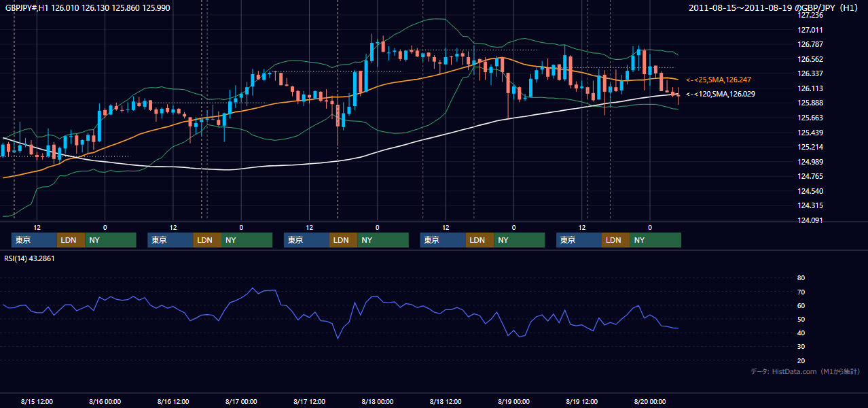Click the 127.236 price axis label

810,15
